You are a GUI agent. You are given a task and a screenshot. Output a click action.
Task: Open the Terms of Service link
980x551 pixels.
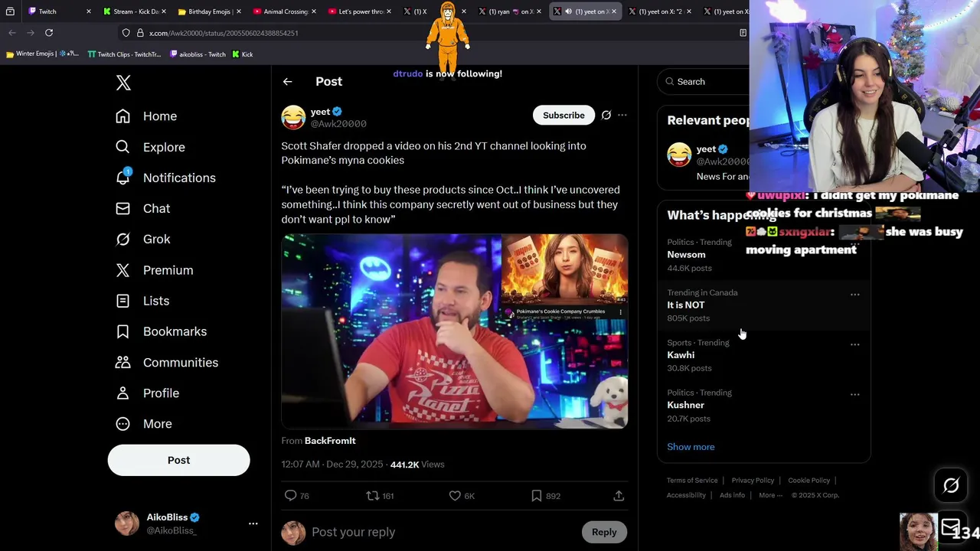tap(692, 481)
